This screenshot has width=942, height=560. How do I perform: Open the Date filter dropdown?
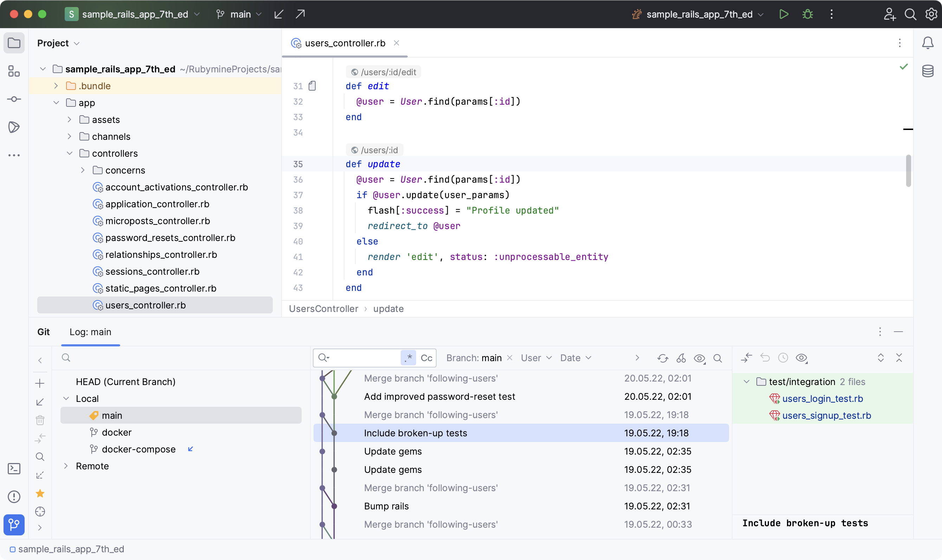coord(575,358)
